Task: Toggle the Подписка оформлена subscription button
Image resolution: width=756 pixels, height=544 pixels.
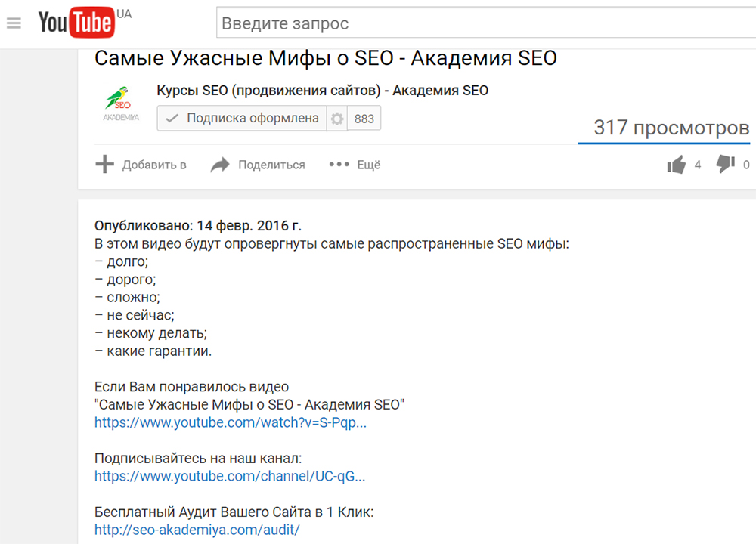Action: point(242,119)
